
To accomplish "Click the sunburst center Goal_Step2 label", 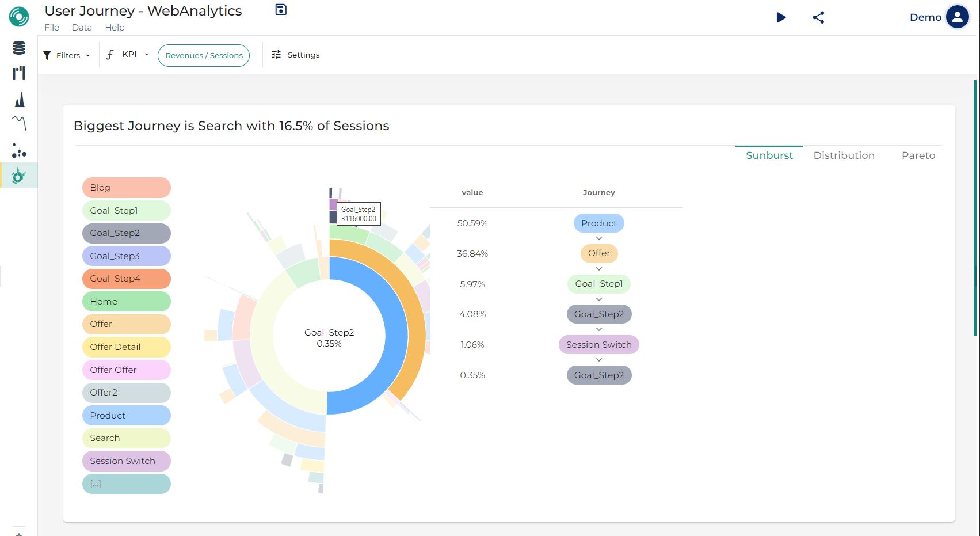I will tap(329, 333).
